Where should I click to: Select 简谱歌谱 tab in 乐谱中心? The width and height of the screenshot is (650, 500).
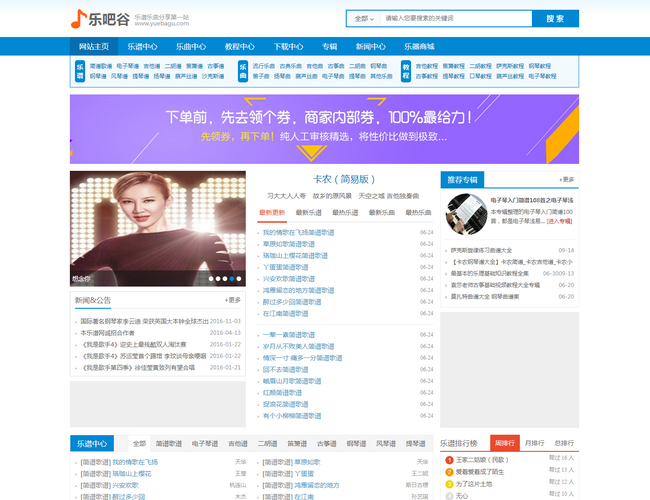[x=169, y=444]
